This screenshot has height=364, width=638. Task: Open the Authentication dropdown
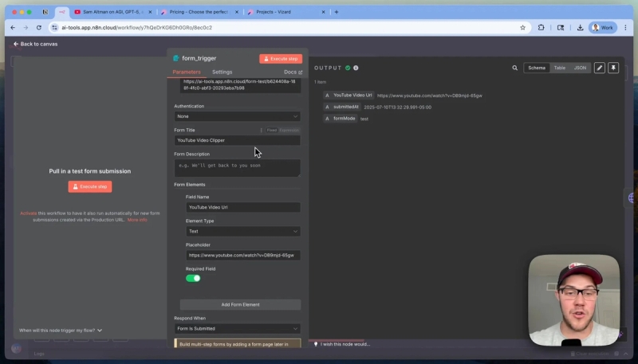[237, 116]
